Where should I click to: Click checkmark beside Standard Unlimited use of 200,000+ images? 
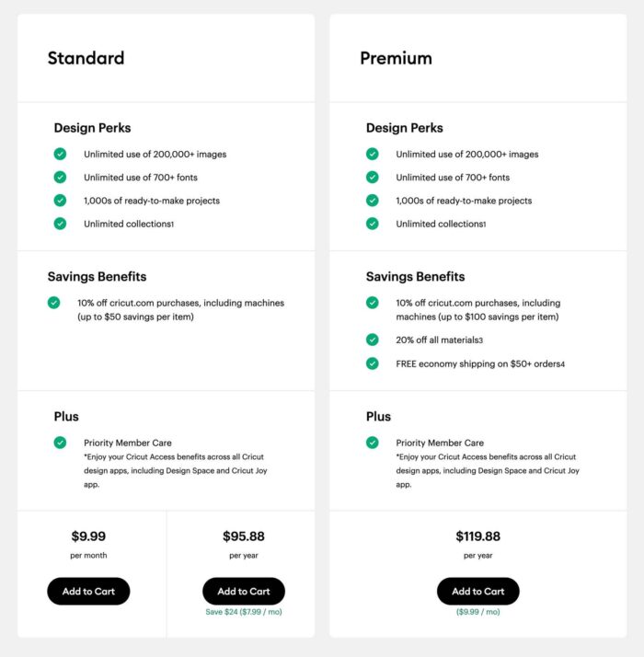pos(60,154)
